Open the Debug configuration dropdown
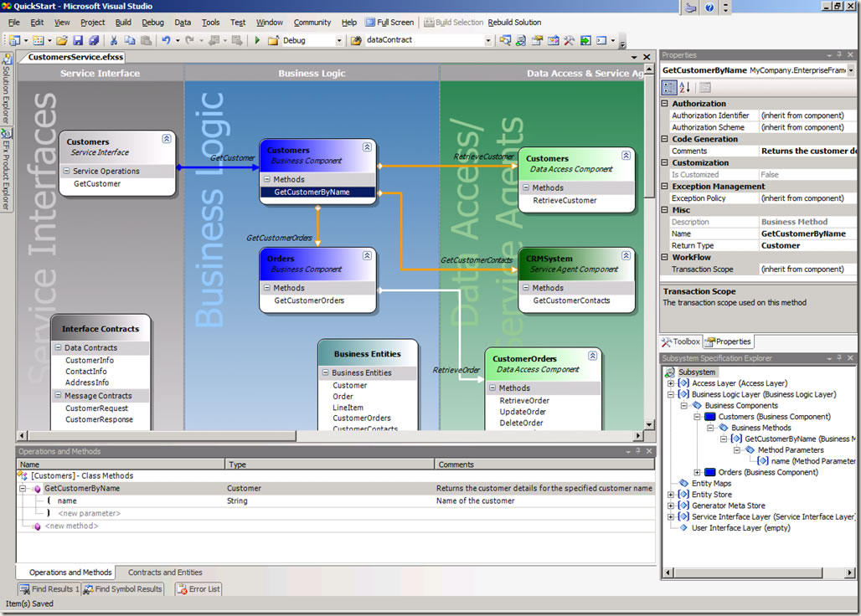The width and height of the screenshot is (861, 616). tap(339, 40)
